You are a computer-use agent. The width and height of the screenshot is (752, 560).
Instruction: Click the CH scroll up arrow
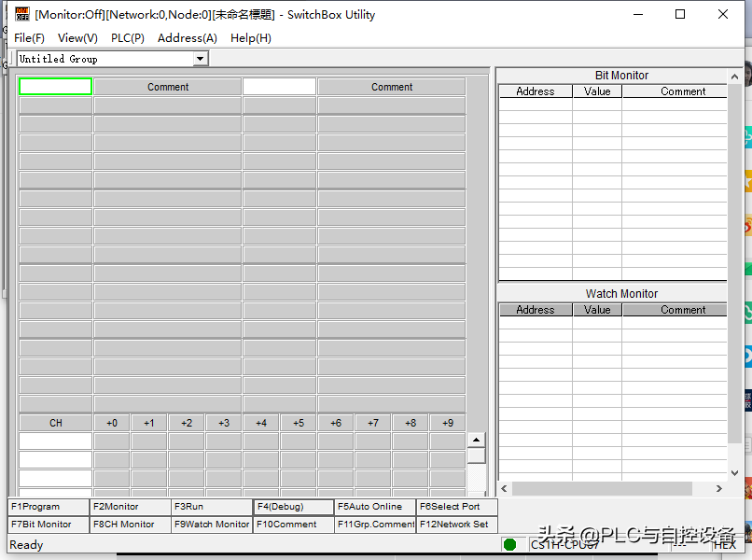[x=476, y=441]
